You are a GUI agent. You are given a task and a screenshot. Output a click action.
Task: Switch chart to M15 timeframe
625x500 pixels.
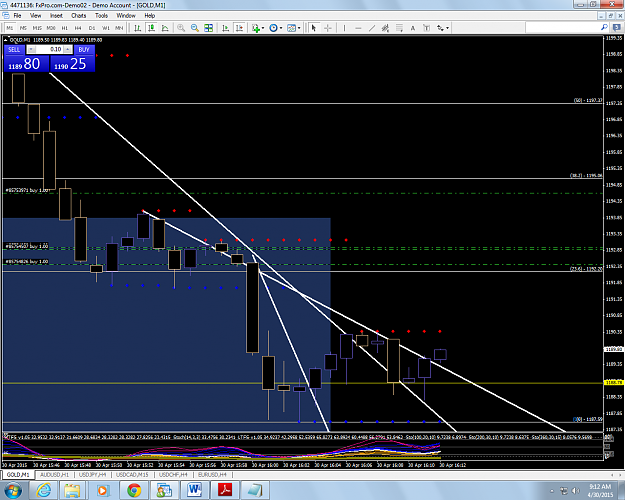[x=37, y=28]
